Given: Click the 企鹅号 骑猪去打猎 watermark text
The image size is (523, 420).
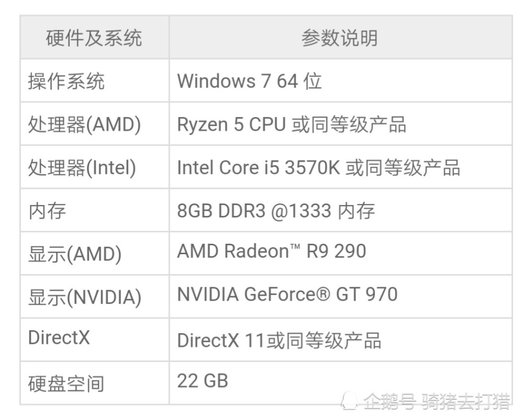Looking at the screenshot, I should [x=437, y=401].
